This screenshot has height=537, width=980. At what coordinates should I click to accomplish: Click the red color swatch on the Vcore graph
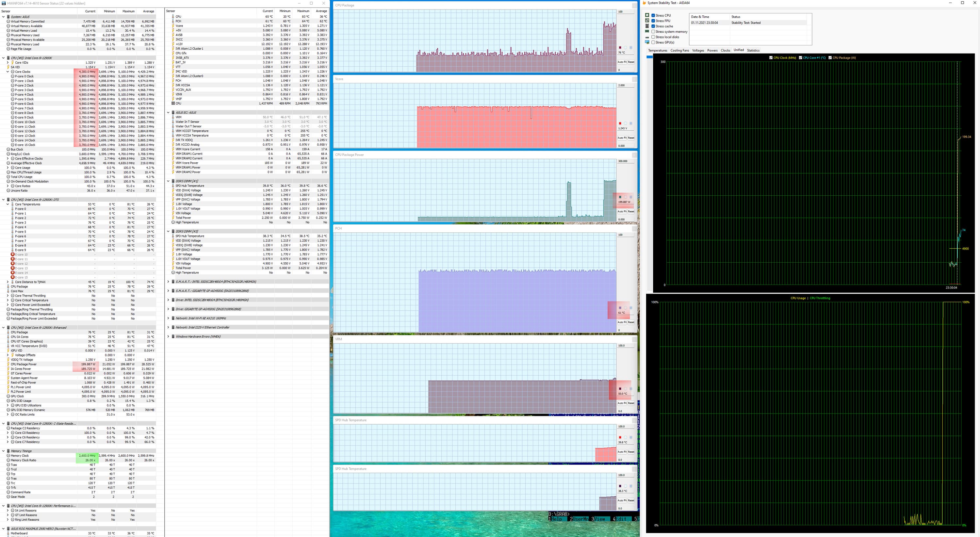click(620, 123)
